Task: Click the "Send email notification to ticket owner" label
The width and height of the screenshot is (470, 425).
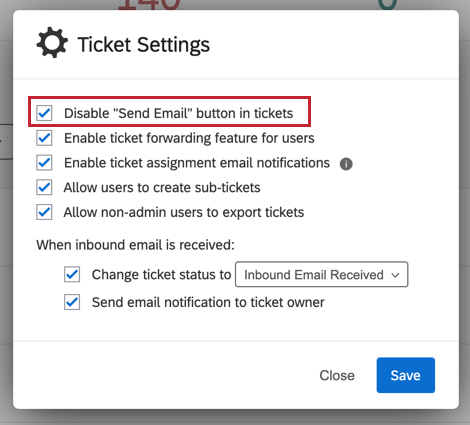Action: click(208, 302)
